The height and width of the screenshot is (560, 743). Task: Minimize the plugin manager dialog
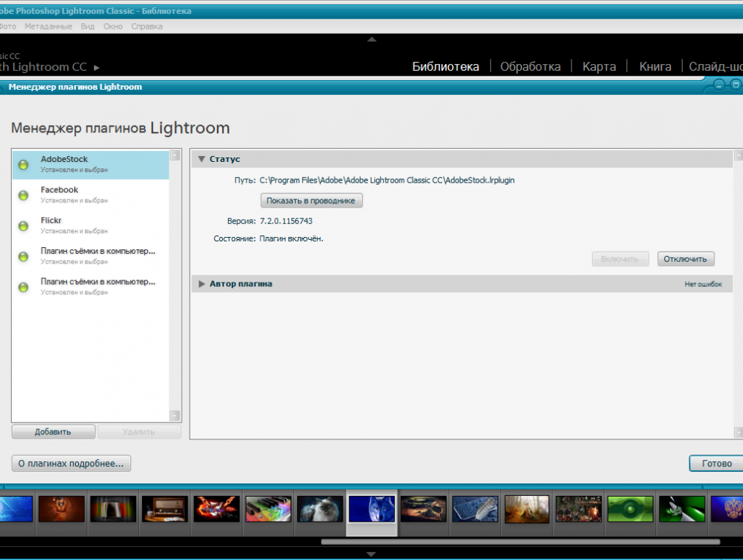[719, 85]
